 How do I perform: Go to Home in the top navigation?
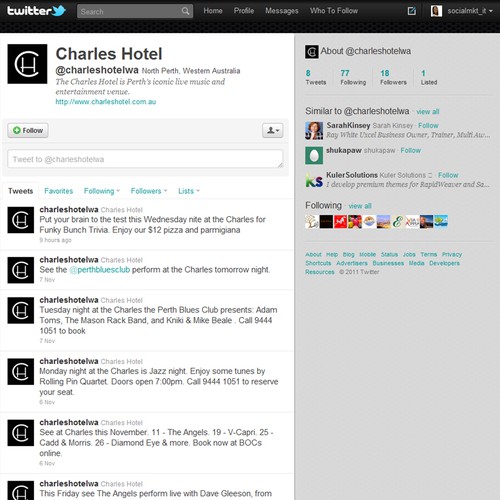(x=213, y=11)
